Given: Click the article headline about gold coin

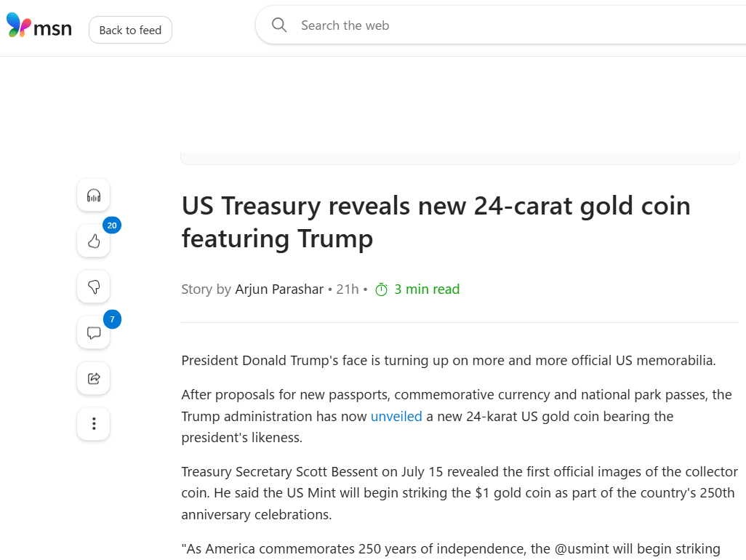Looking at the screenshot, I should 436,223.
